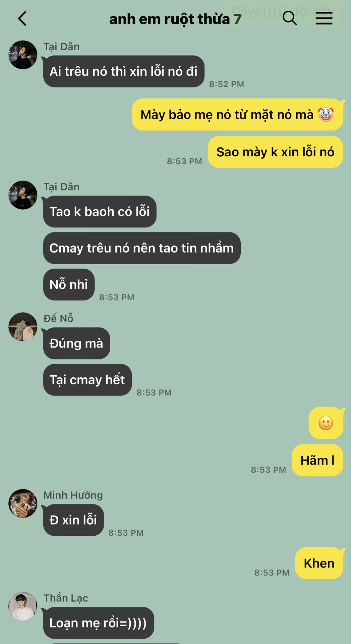The image size is (351, 644).
Task: Tap the 'Đúng mà' message bubble
Action: (76, 343)
